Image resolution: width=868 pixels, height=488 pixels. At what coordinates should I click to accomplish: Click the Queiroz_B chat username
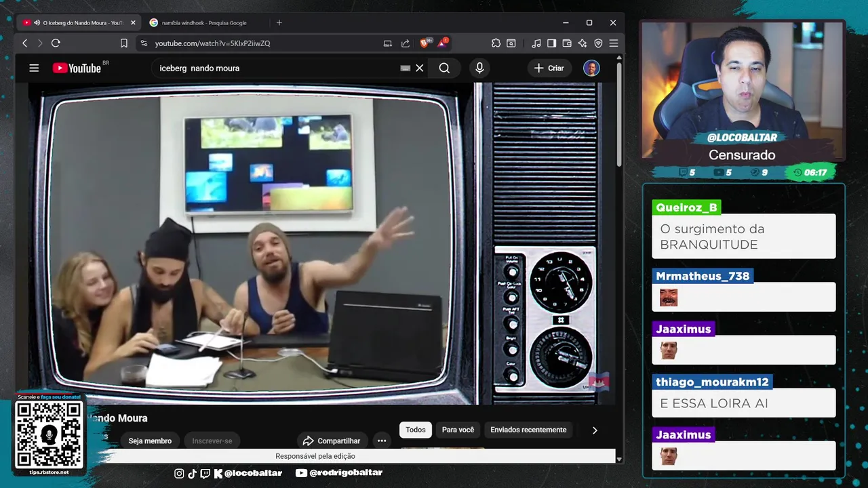[686, 207]
